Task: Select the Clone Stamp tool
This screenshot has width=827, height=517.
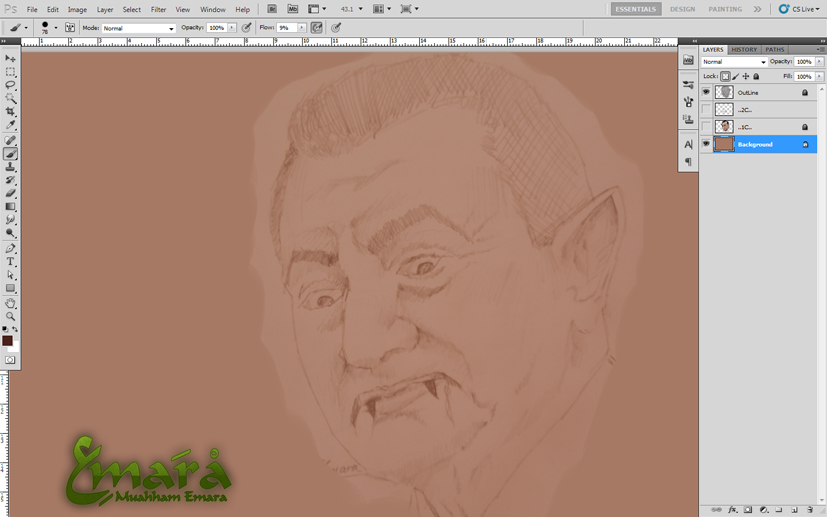Action: 10,167
